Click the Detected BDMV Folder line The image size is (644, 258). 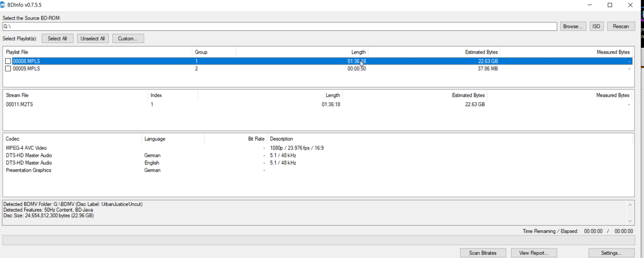tap(73, 204)
